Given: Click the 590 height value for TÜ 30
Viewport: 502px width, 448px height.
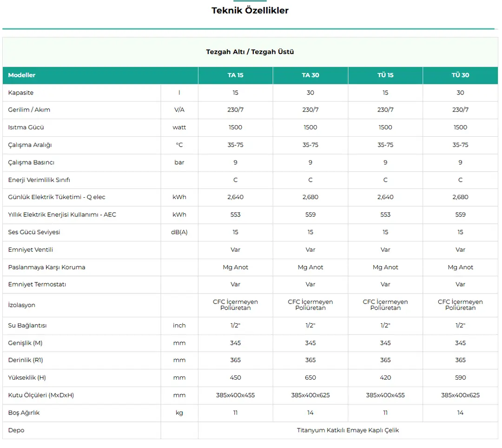Looking at the screenshot, I should pyautogui.click(x=460, y=377).
